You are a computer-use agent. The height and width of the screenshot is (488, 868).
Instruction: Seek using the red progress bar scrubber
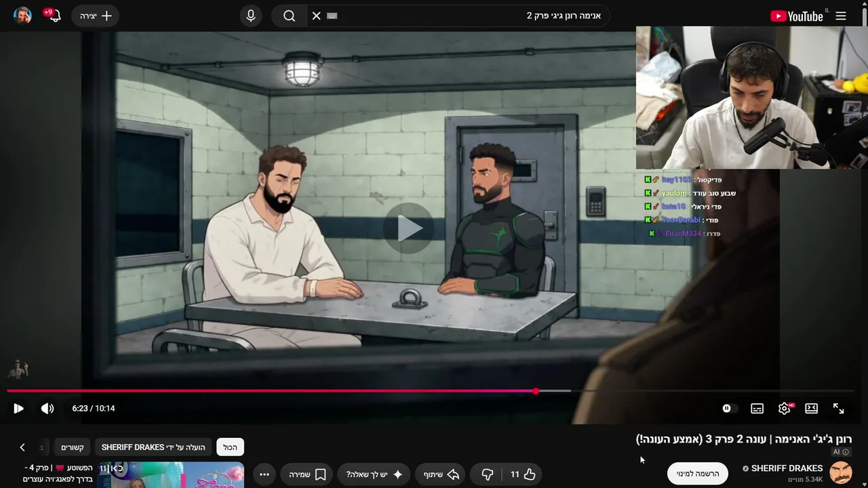point(536,391)
